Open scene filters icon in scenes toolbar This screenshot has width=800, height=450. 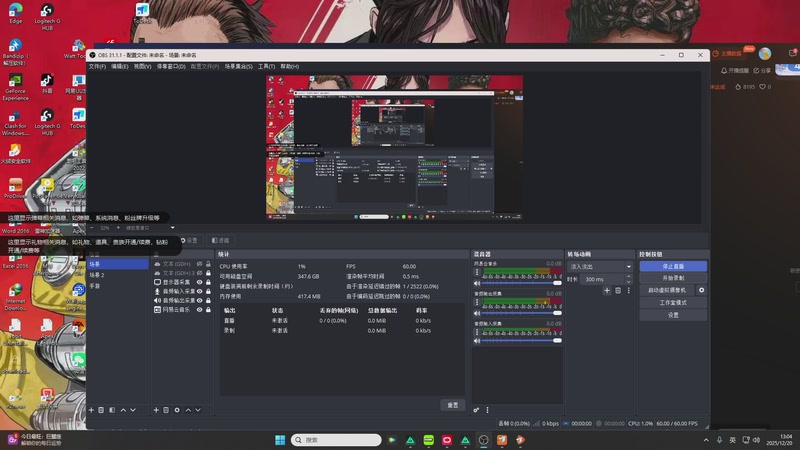[x=112, y=410]
